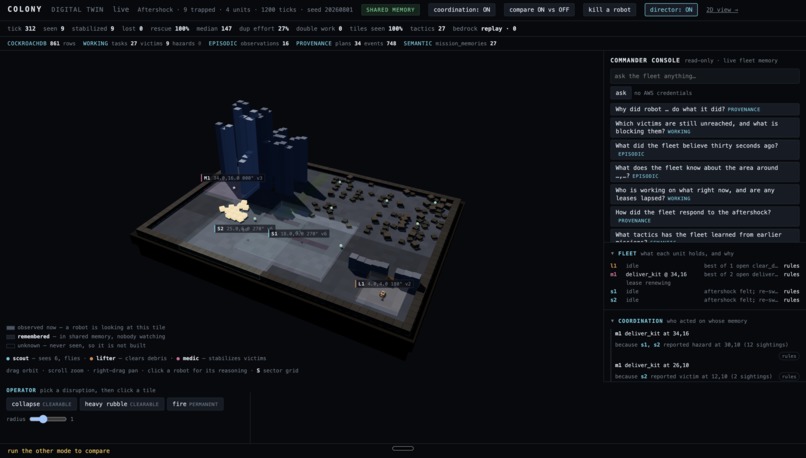Viewport: 806px width, 458px height.
Task: Click rules tag under the 34,16 coordination entry
Action: click(789, 356)
